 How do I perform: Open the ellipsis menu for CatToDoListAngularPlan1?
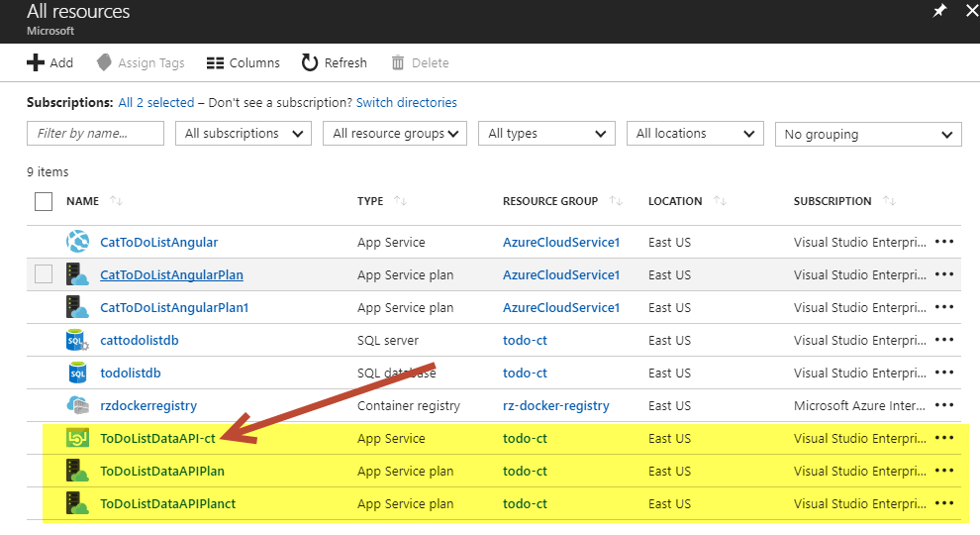click(943, 306)
